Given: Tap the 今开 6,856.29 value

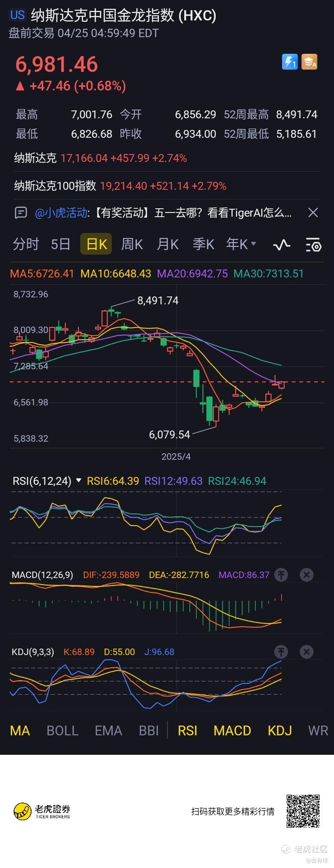Looking at the screenshot, I should pos(195,115).
